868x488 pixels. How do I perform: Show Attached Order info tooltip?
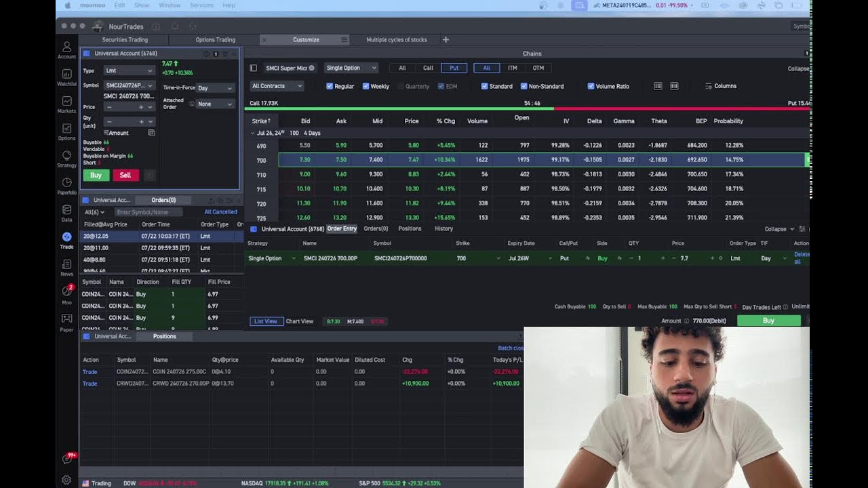click(192, 104)
